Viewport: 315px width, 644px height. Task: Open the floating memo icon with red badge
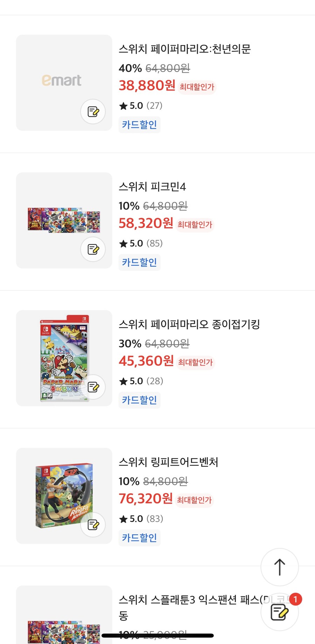[278, 612]
